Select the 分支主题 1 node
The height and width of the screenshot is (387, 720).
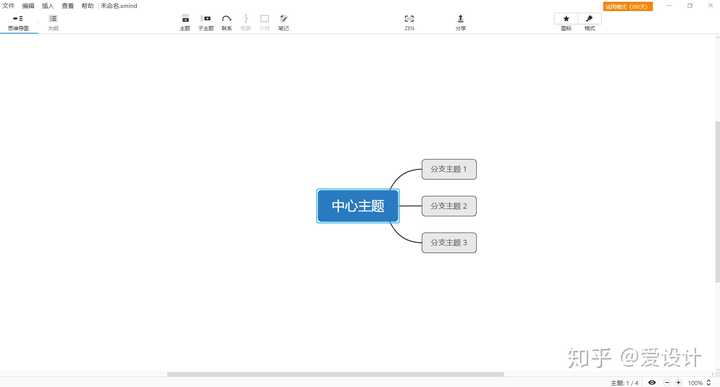coord(449,169)
